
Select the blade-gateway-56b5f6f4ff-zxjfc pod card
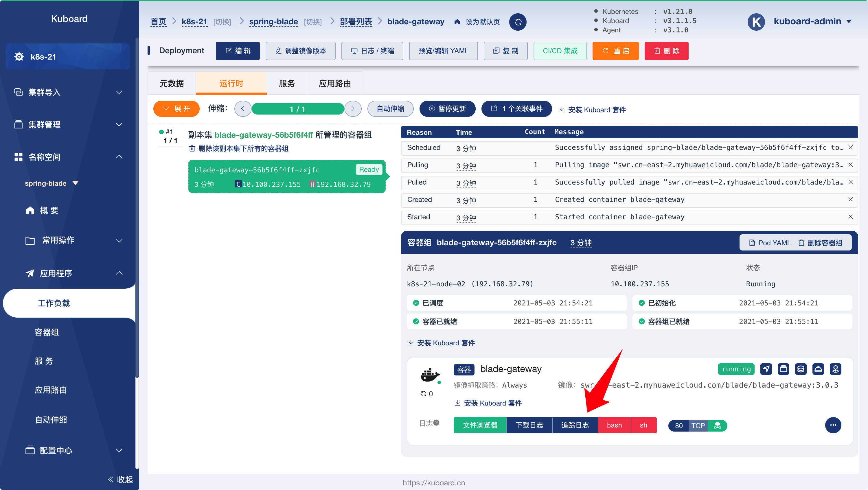(x=287, y=176)
